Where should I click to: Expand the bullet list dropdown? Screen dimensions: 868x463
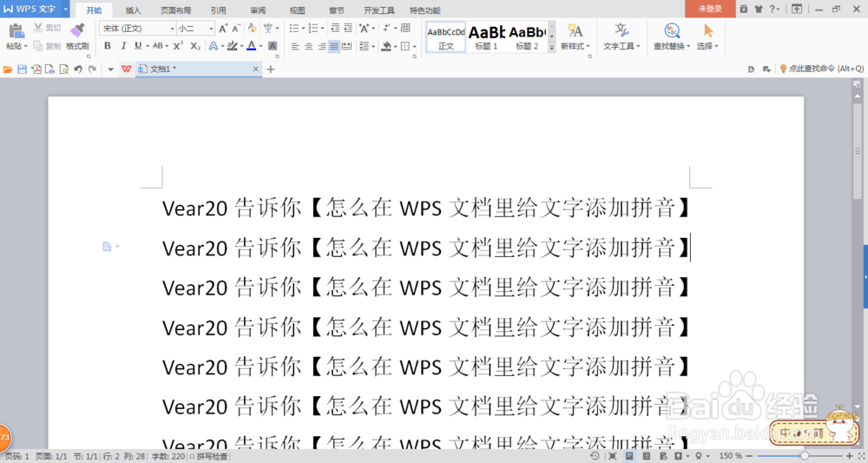click(303, 29)
